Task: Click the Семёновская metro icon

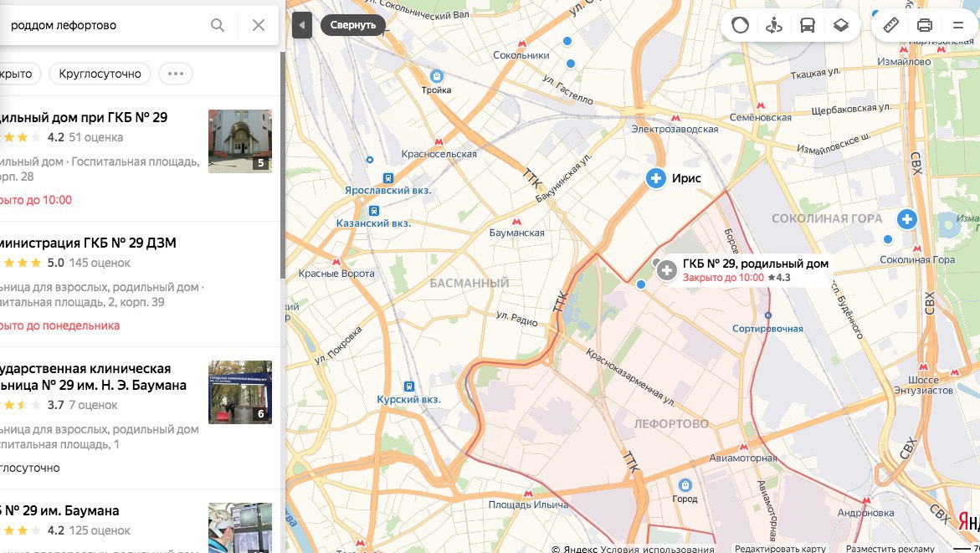Action: pos(760,105)
